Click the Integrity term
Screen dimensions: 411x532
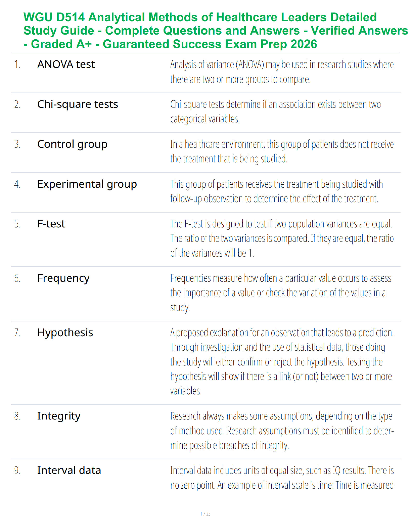[x=59, y=416]
